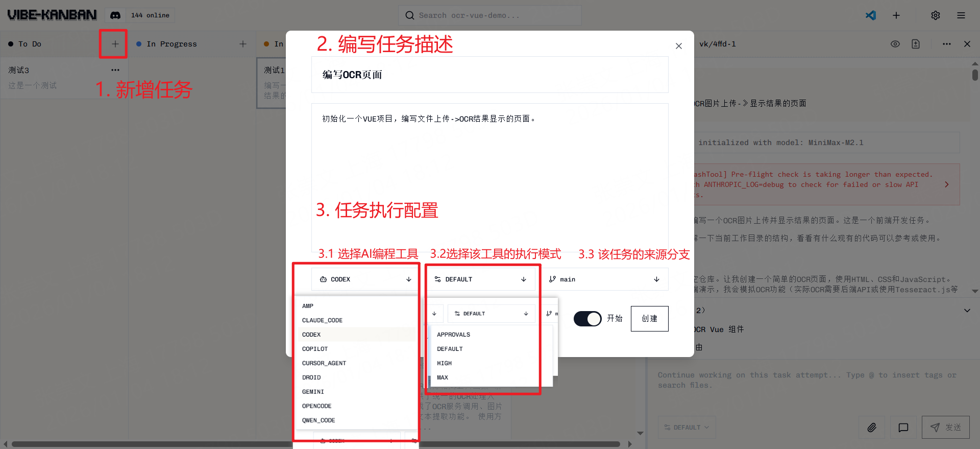Open the 测试1 task card
Image resolution: width=980 pixels, height=449 pixels.
point(272,83)
